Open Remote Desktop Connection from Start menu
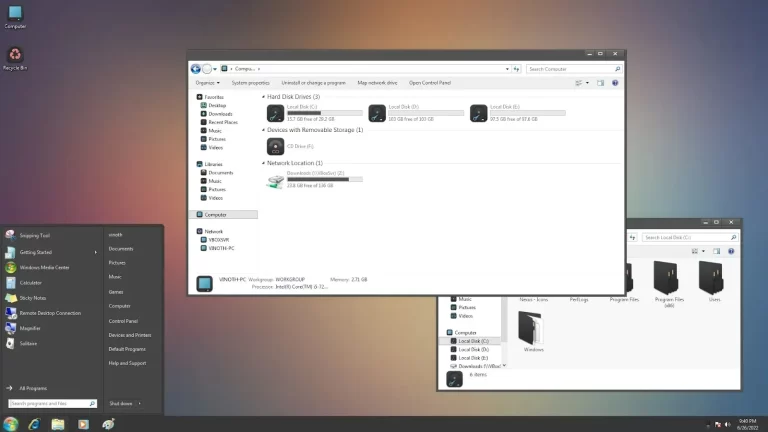Image resolution: width=768 pixels, height=432 pixels. (50, 313)
